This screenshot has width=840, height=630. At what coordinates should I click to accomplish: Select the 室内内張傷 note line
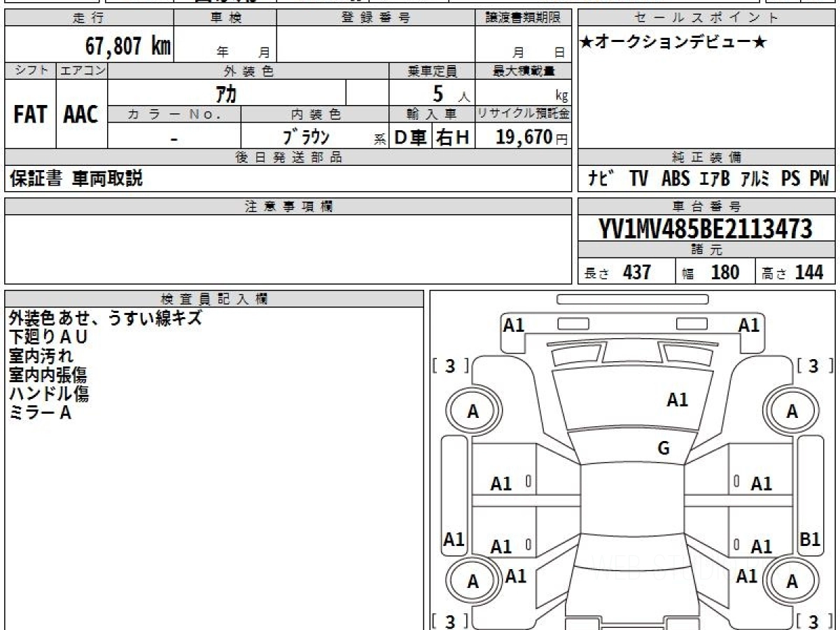pos(48,375)
